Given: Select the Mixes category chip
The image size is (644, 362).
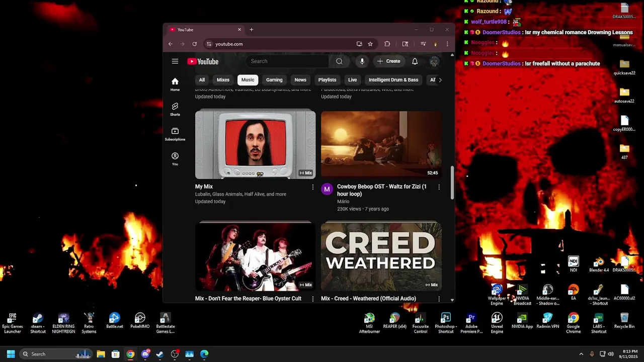Looking at the screenshot, I should 223,80.
